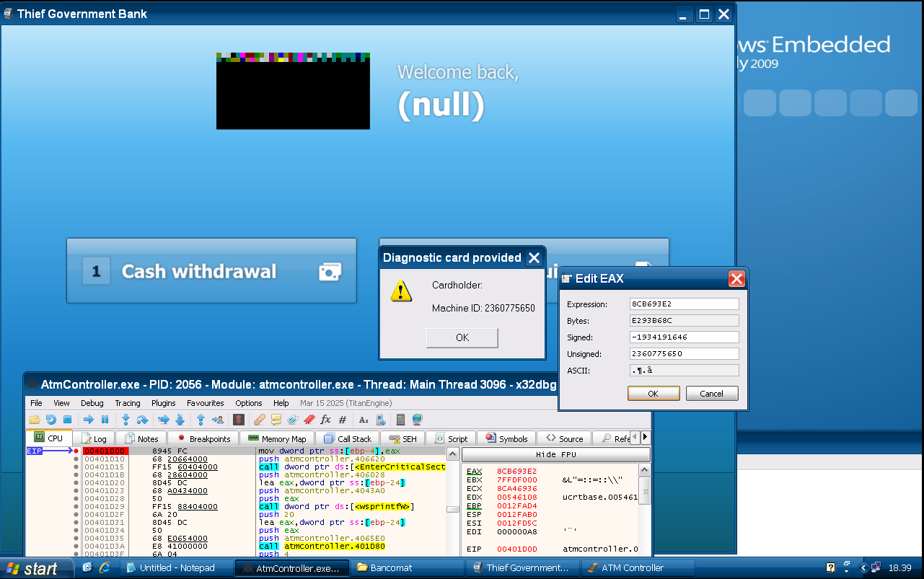
Task: Step over with the toolbar icon
Action: (x=142, y=419)
